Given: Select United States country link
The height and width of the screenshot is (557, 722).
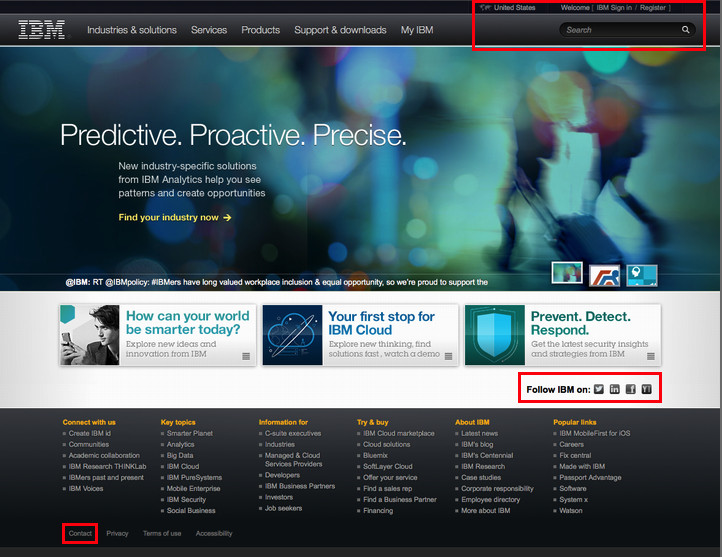Looking at the screenshot, I should click(x=514, y=7).
